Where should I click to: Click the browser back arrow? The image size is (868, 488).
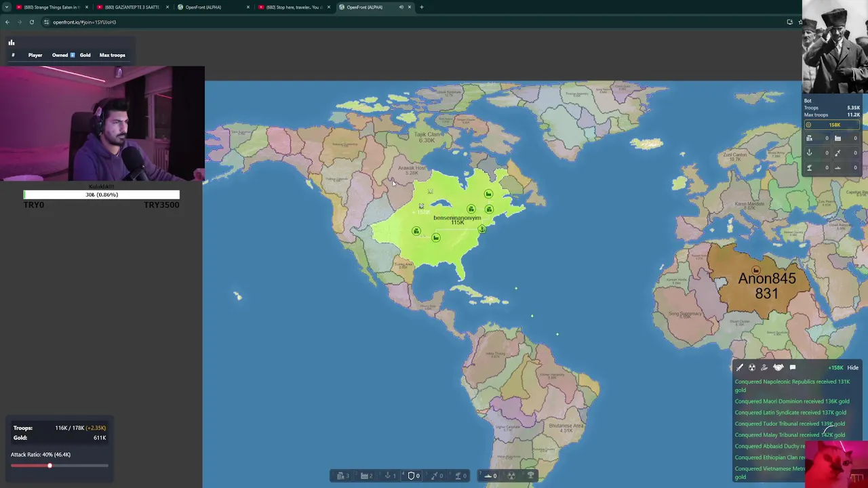pyautogui.click(x=7, y=22)
